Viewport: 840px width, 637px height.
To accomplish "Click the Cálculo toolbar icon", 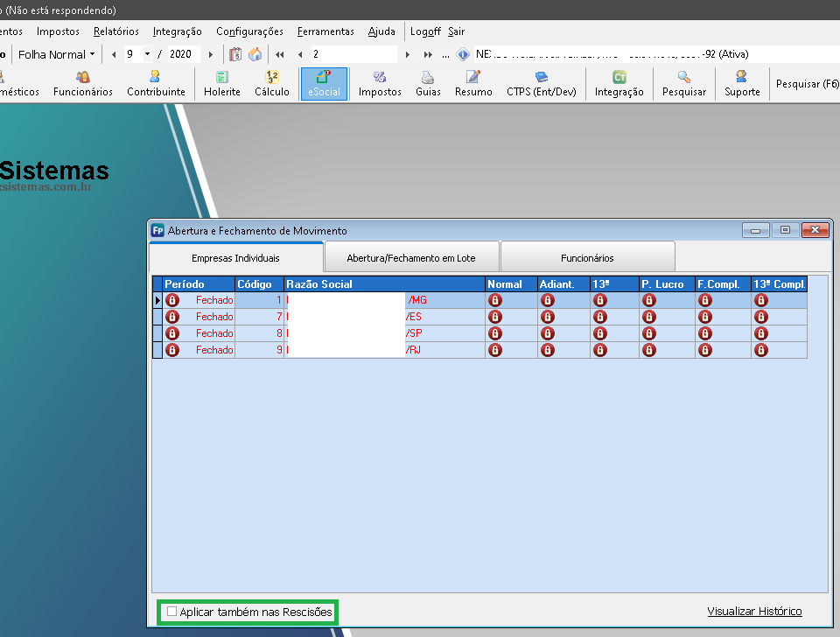I will tap(271, 84).
